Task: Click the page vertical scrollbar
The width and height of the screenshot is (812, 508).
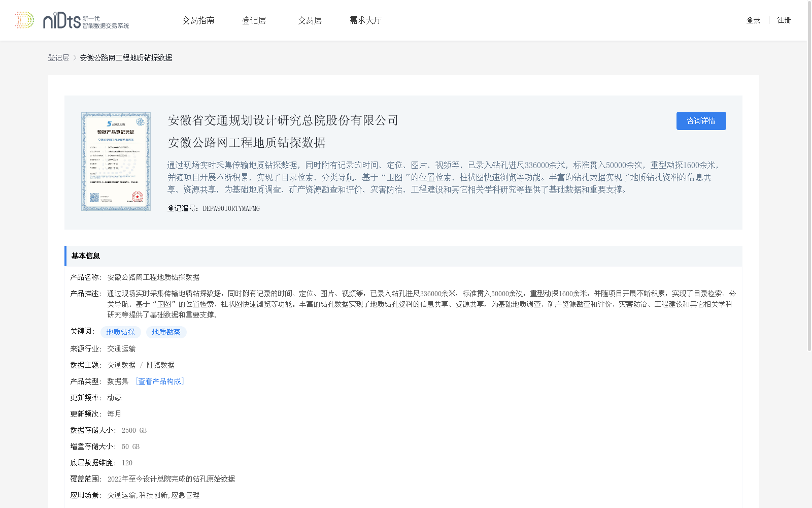Action: pos(809,175)
